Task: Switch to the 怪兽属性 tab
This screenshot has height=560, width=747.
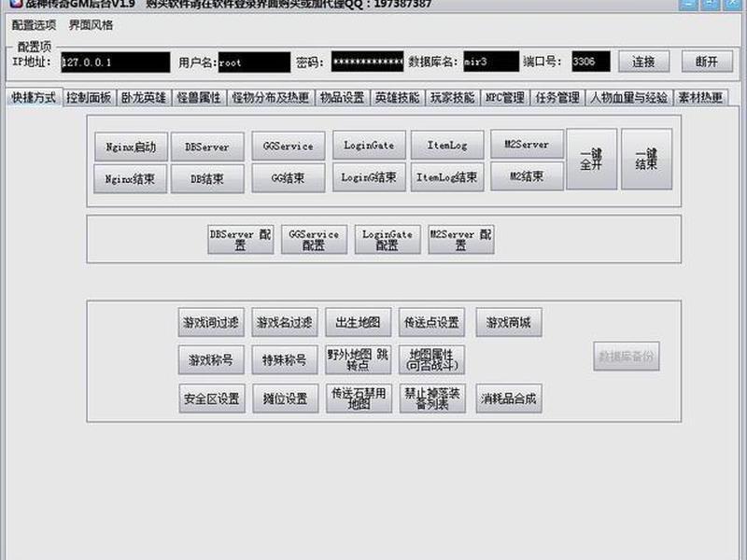Action: click(199, 98)
